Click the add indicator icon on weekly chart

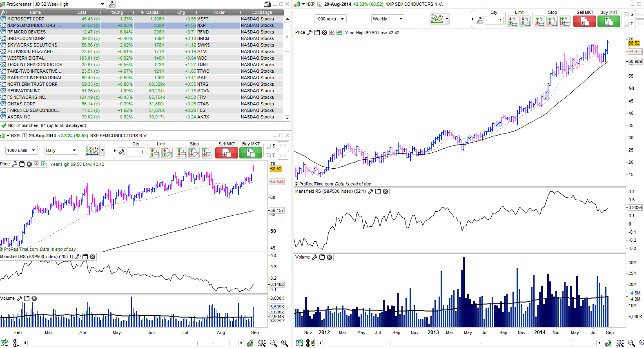pyautogui.click(x=437, y=19)
